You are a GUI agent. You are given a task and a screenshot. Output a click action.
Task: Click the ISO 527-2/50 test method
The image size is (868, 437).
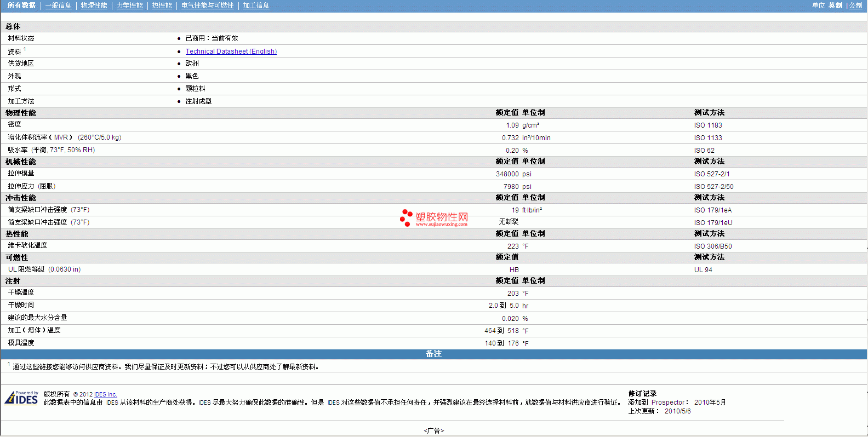coord(713,187)
